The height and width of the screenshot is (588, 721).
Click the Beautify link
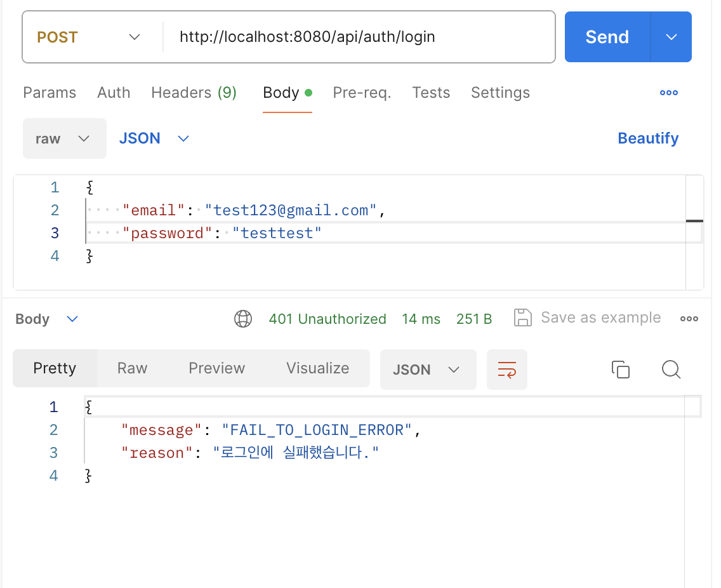click(648, 138)
